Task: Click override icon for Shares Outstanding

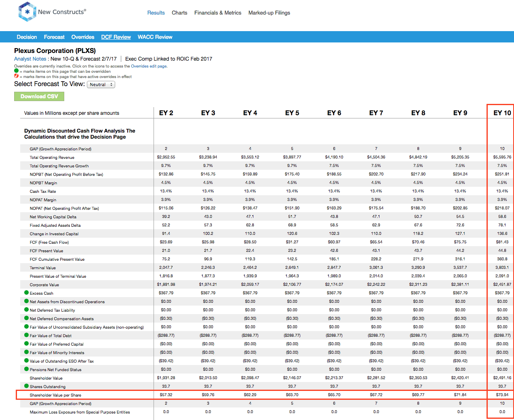Action: point(26,386)
